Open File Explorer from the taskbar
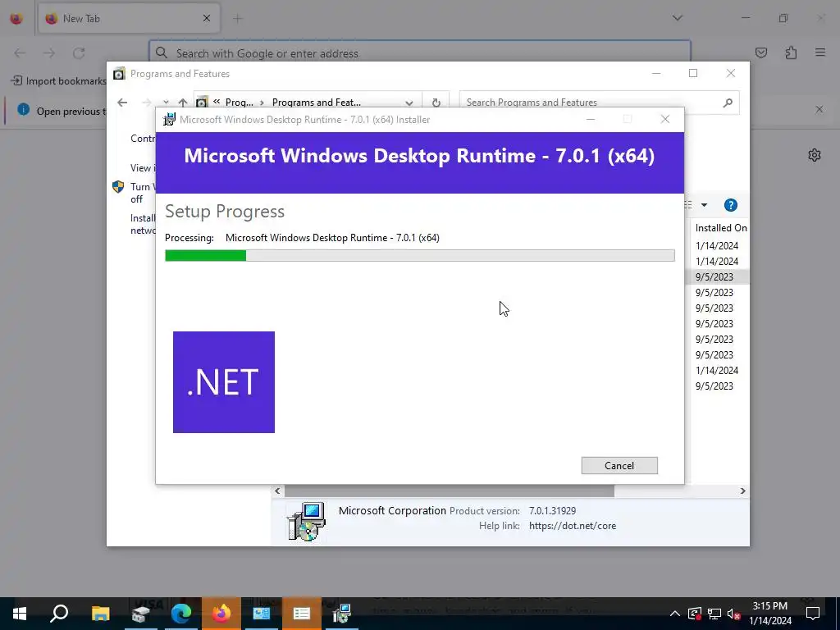This screenshot has width=840, height=630. pos(100,614)
